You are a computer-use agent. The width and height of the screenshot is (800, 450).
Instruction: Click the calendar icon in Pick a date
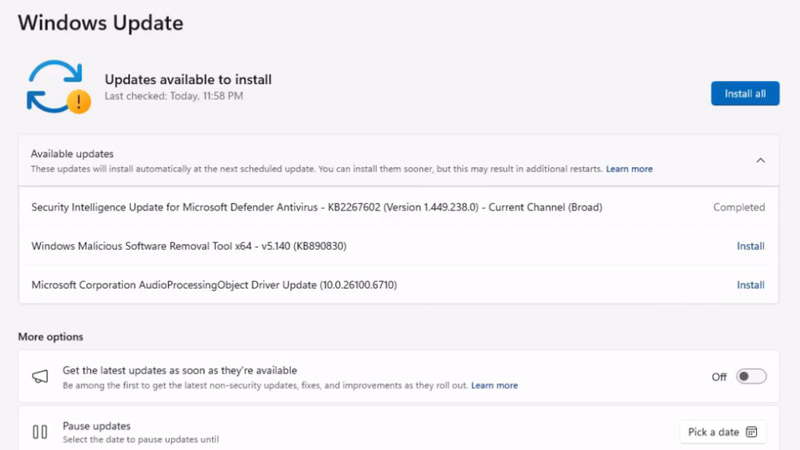click(752, 432)
